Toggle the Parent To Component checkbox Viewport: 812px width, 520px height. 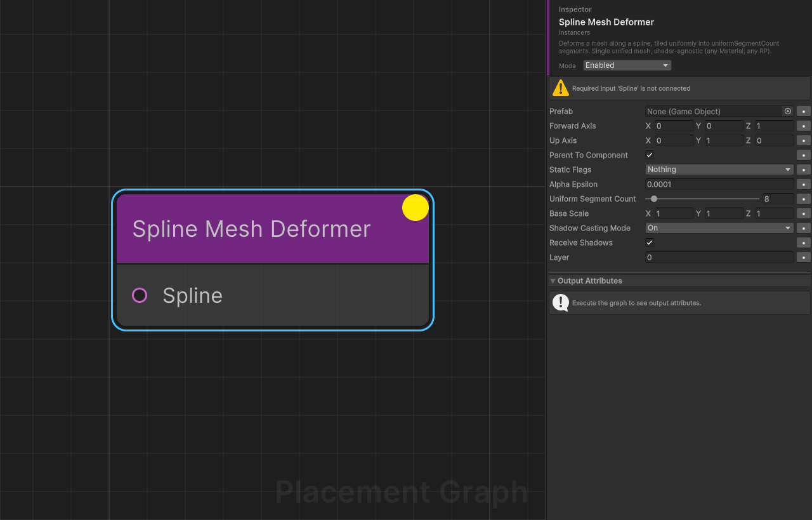(x=650, y=155)
